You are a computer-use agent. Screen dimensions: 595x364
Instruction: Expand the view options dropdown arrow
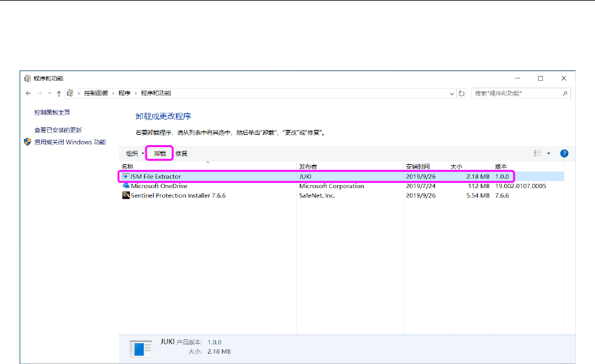549,154
